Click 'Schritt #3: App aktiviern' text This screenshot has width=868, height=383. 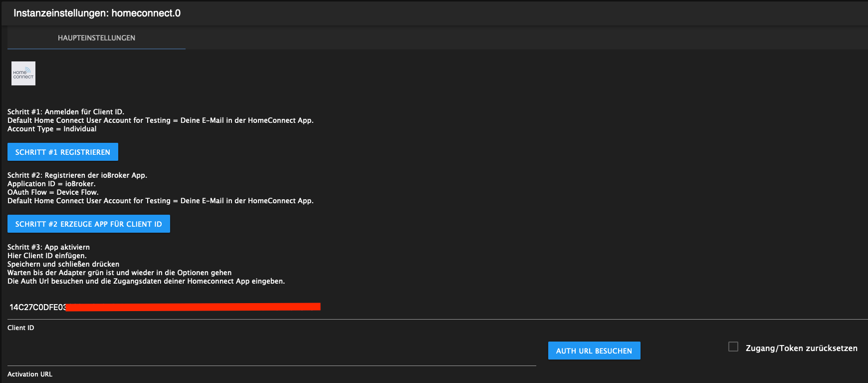point(48,247)
